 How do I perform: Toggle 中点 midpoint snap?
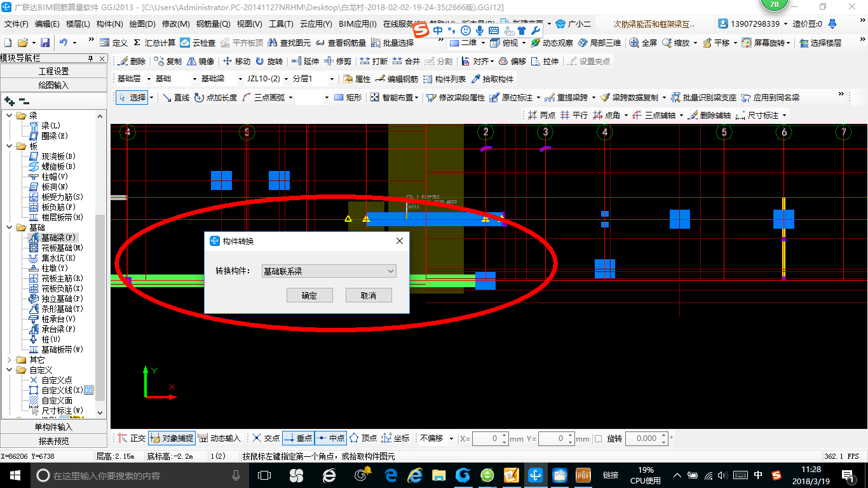330,438
